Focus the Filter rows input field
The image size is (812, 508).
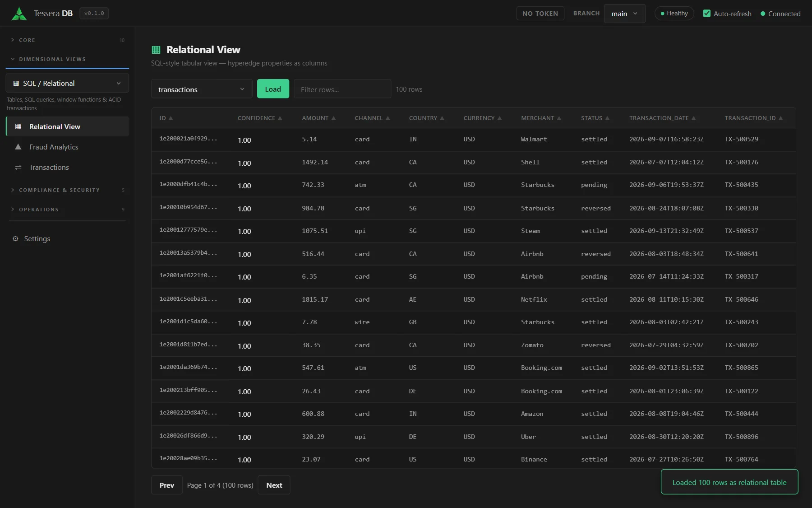pos(342,89)
